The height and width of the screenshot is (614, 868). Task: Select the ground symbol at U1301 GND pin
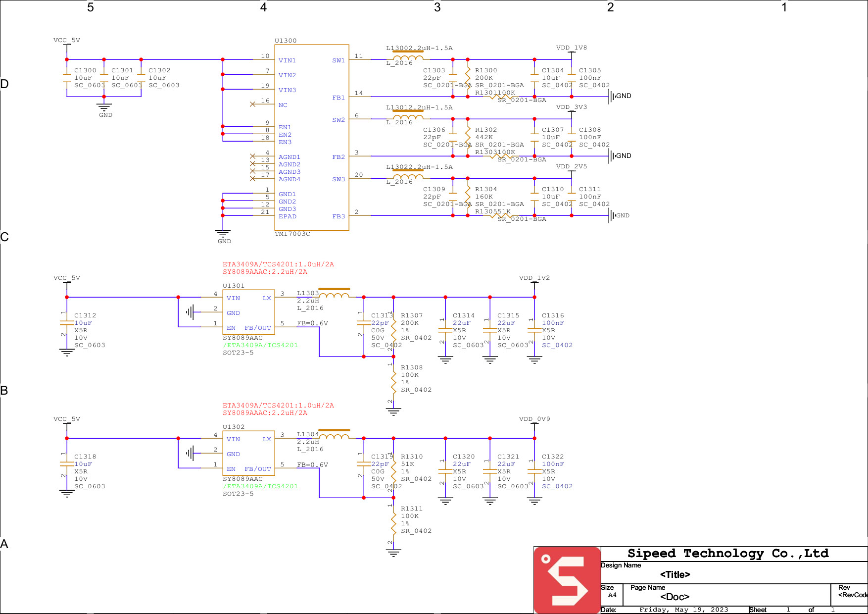190,312
